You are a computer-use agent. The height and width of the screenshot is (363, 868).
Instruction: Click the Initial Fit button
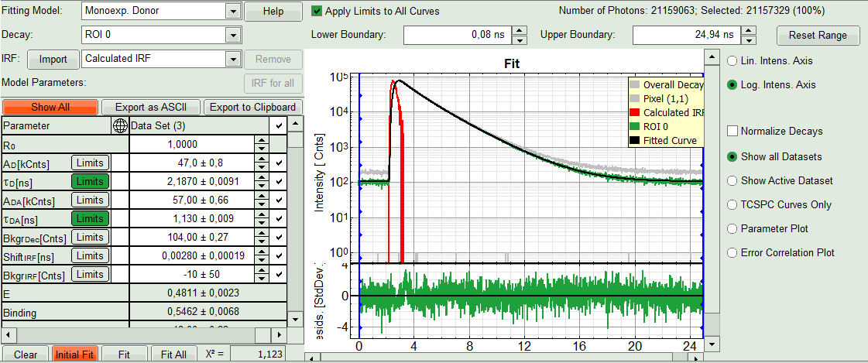(75, 354)
